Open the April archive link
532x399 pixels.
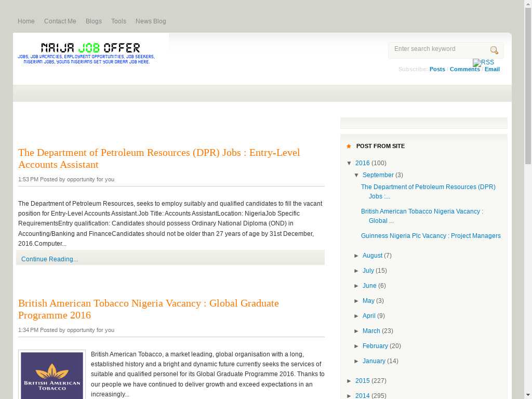(x=369, y=316)
